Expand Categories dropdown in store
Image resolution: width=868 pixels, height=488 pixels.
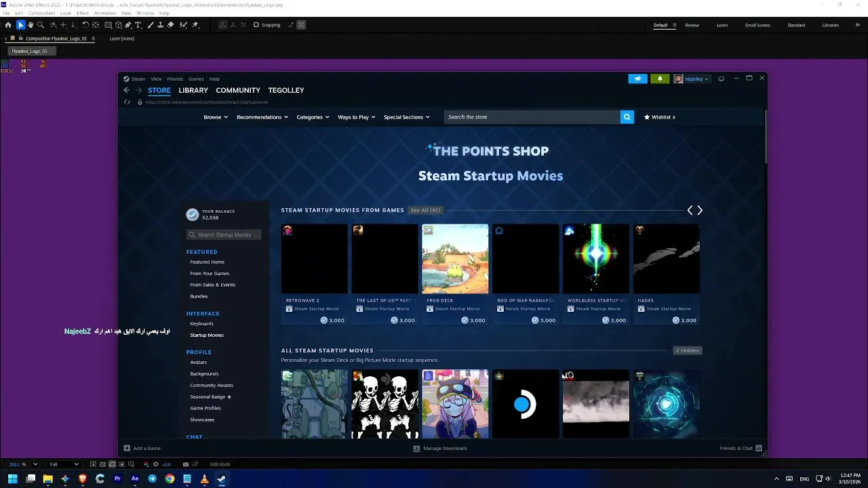pyautogui.click(x=313, y=117)
